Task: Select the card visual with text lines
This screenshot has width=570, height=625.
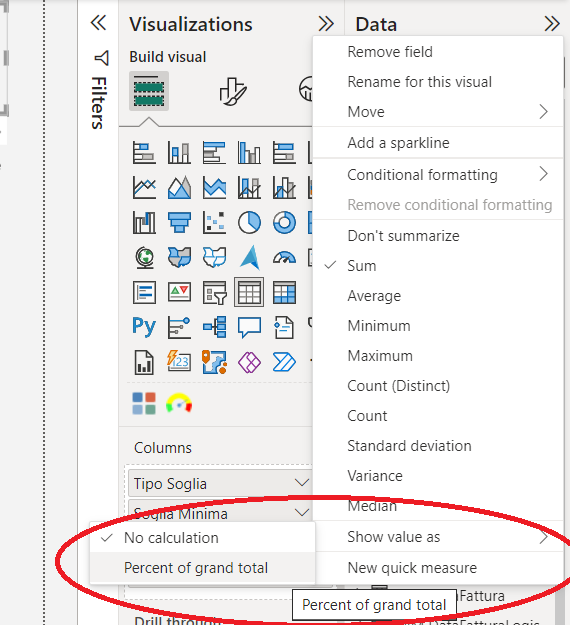Action: [144, 293]
